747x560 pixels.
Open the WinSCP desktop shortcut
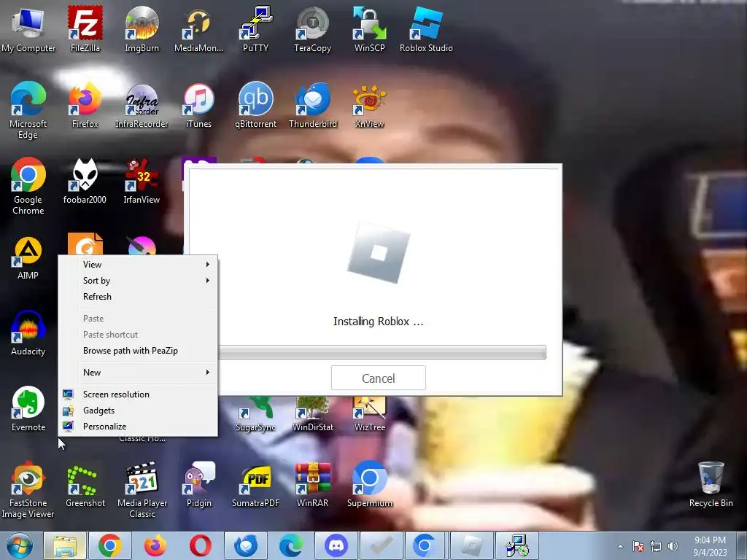[x=369, y=28]
